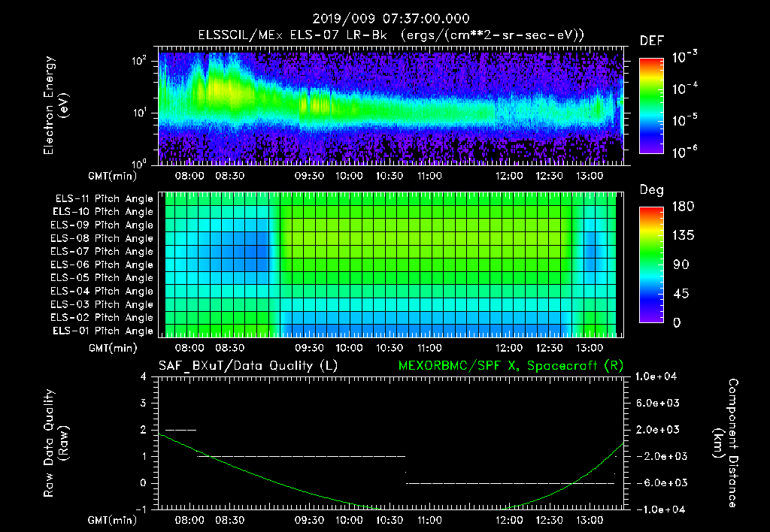Click the 12:30 tick under the data quality plot
The width and height of the screenshot is (770, 532).
(x=549, y=520)
